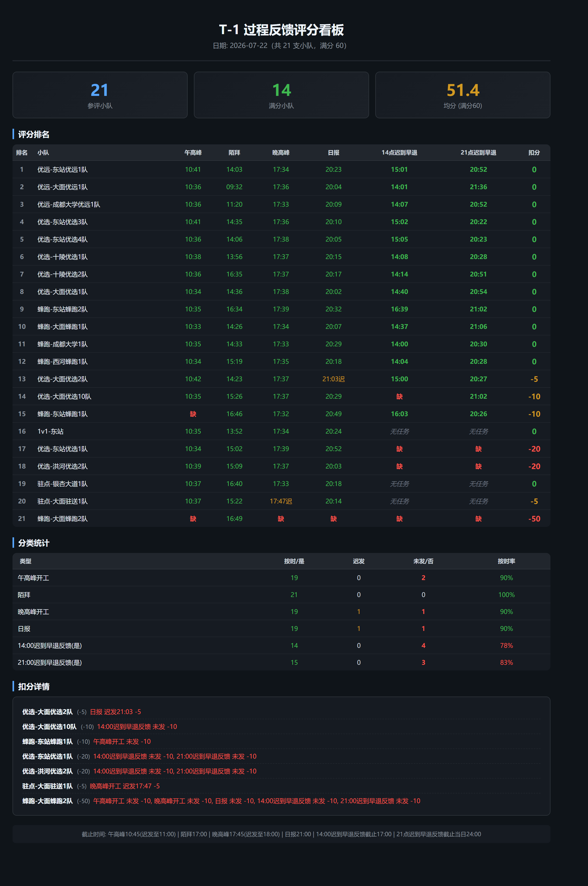This screenshot has width=588, height=886.
Task: Click the 评分排名 section heading
Action: click(x=34, y=134)
